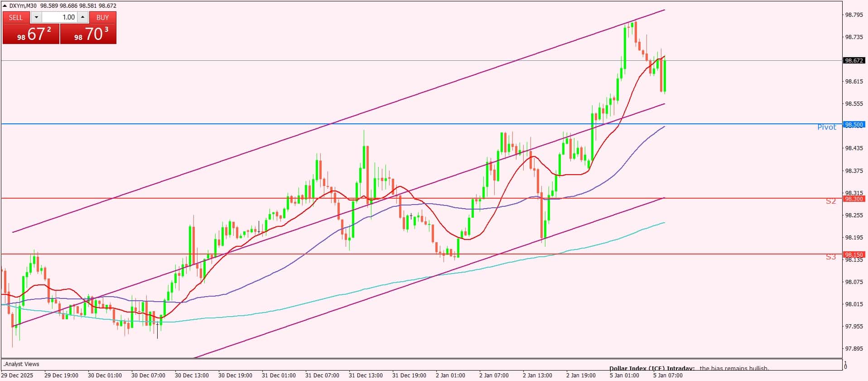Collapse the one-click trading panel triangle

coord(5,6)
